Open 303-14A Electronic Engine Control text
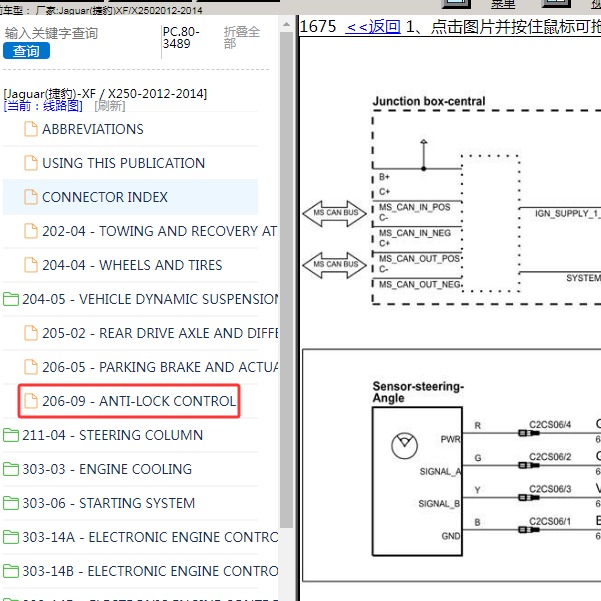 click(150, 537)
